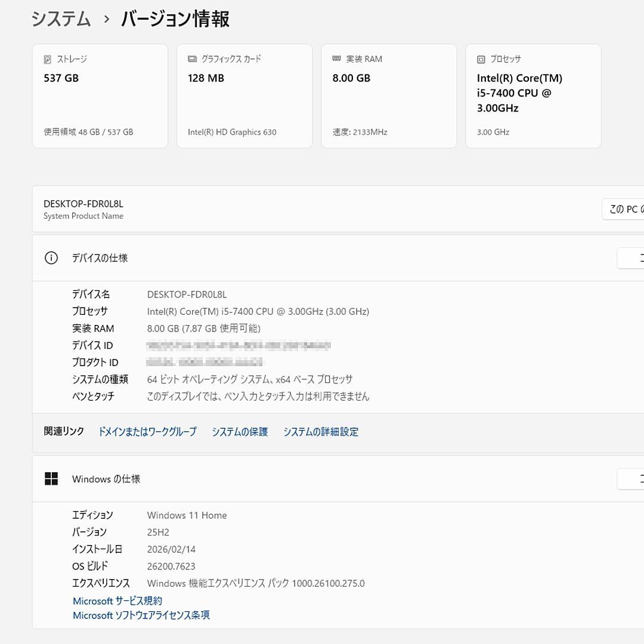Click the Intel(R) HD Graphics 630 text
The image size is (644, 644).
click(232, 132)
